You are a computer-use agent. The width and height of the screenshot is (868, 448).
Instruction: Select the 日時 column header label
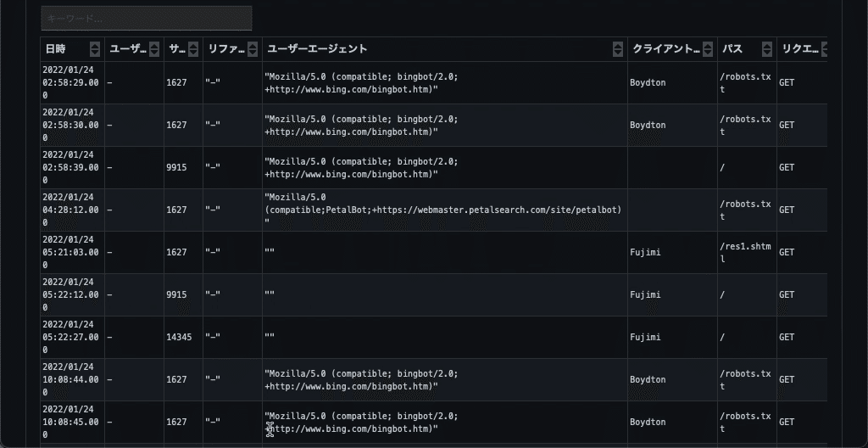(x=55, y=49)
